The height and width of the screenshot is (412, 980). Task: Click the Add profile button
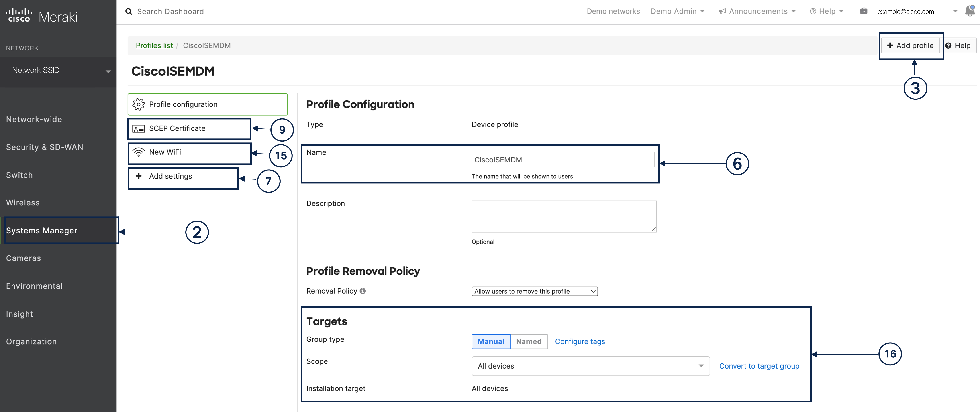coord(910,46)
